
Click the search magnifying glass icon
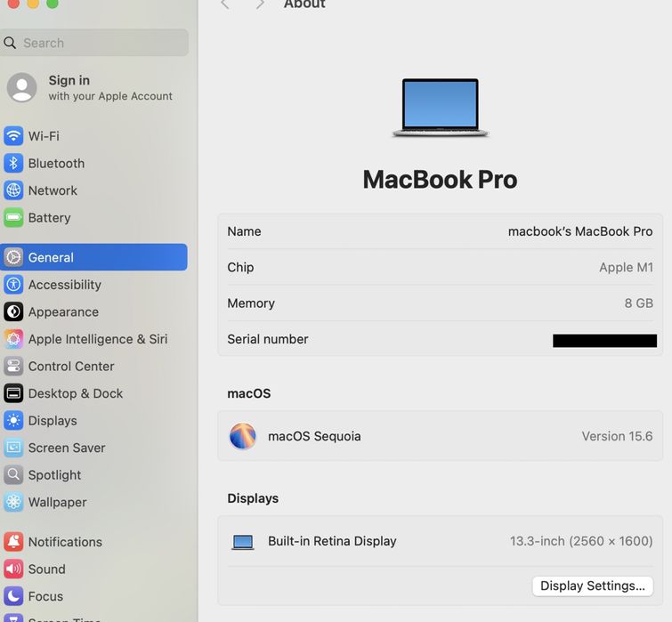coord(10,43)
